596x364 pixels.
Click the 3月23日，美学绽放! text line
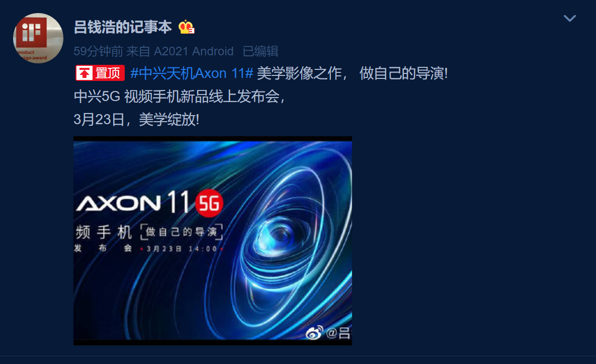tap(136, 119)
